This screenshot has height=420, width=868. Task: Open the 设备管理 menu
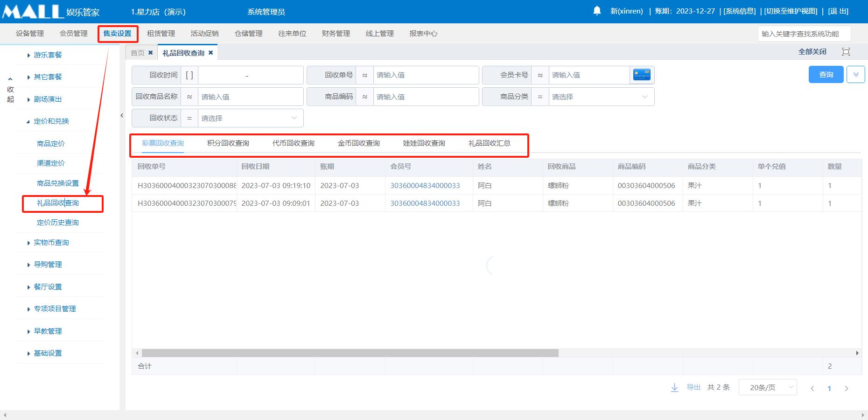coord(30,34)
